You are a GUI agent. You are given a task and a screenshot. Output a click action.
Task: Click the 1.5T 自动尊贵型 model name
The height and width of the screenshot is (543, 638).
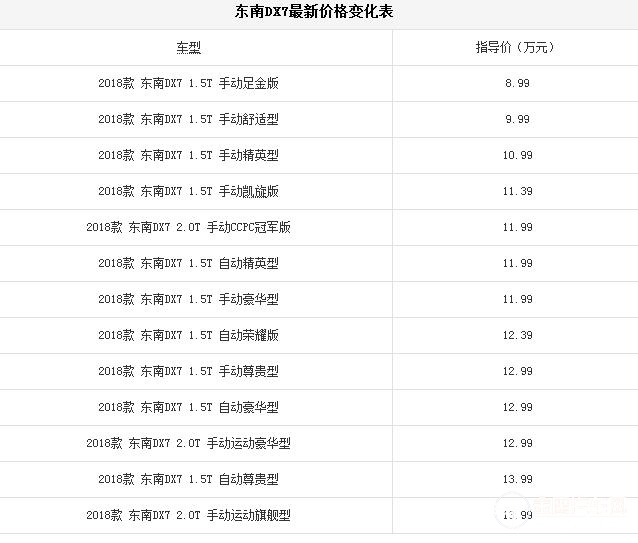click(x=188, y=479)
